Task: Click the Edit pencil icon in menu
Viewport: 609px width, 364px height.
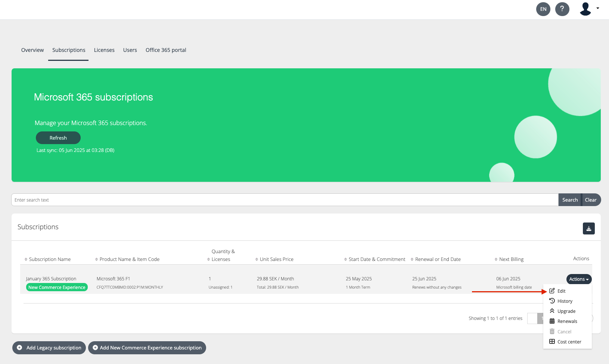Action: (x=552, y=291)
